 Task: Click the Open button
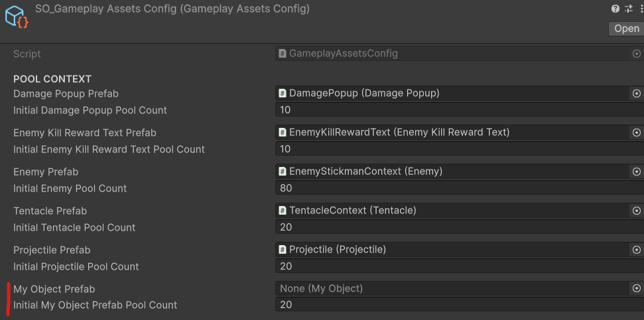click(626, 28)
